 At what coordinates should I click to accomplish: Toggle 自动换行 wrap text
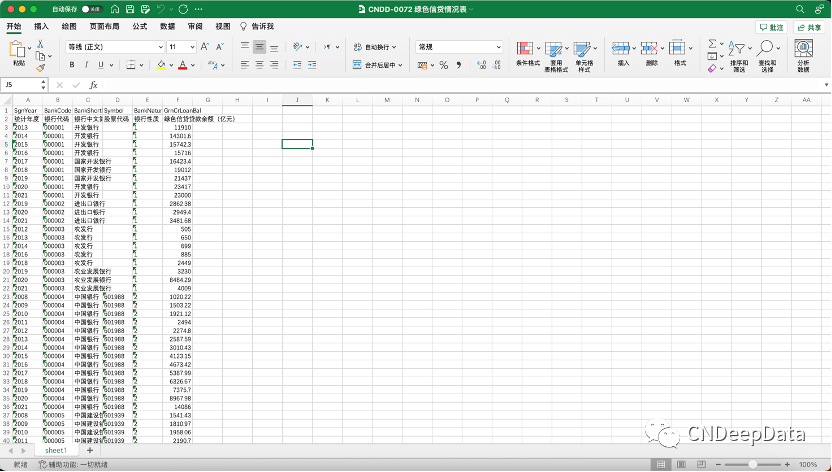[375, 47]
